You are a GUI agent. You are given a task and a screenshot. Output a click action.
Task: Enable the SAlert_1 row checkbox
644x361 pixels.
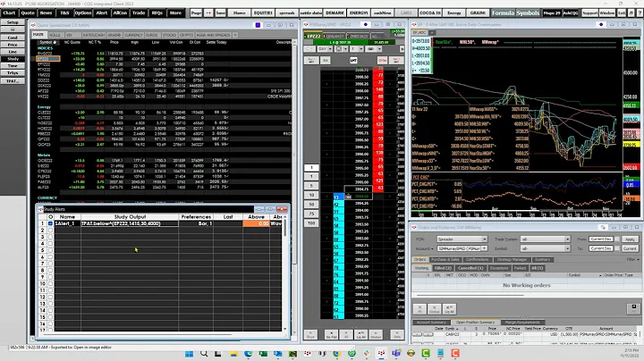[x=50, y=223]
